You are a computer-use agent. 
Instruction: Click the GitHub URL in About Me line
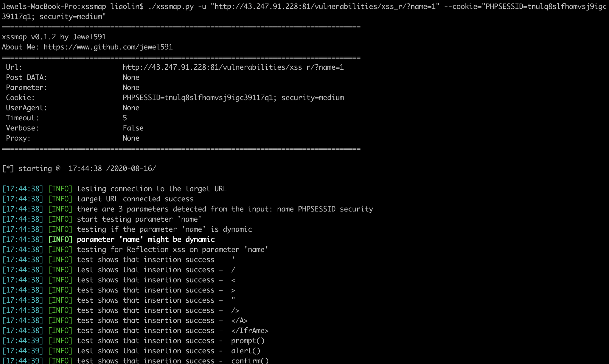[x=108, y=47]
